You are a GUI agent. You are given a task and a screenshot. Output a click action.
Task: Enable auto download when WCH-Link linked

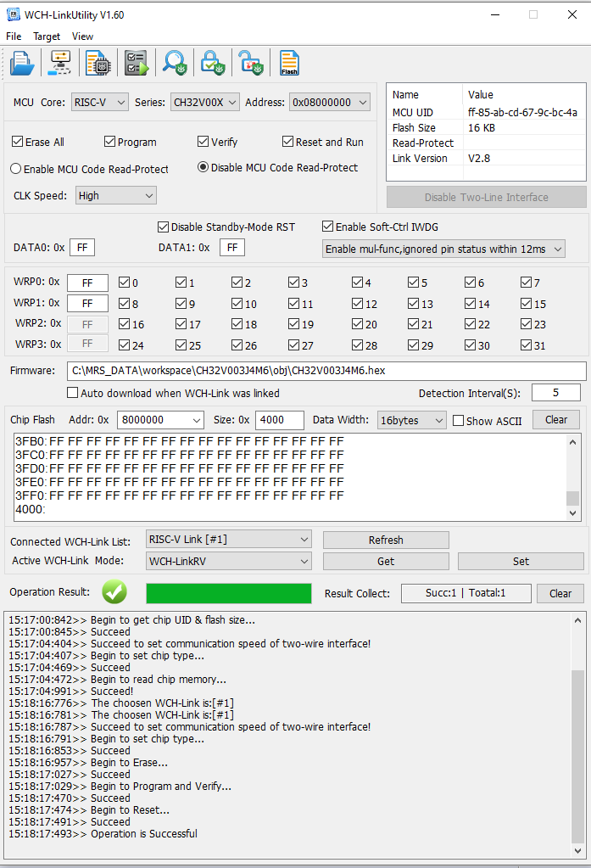(73, 393)
